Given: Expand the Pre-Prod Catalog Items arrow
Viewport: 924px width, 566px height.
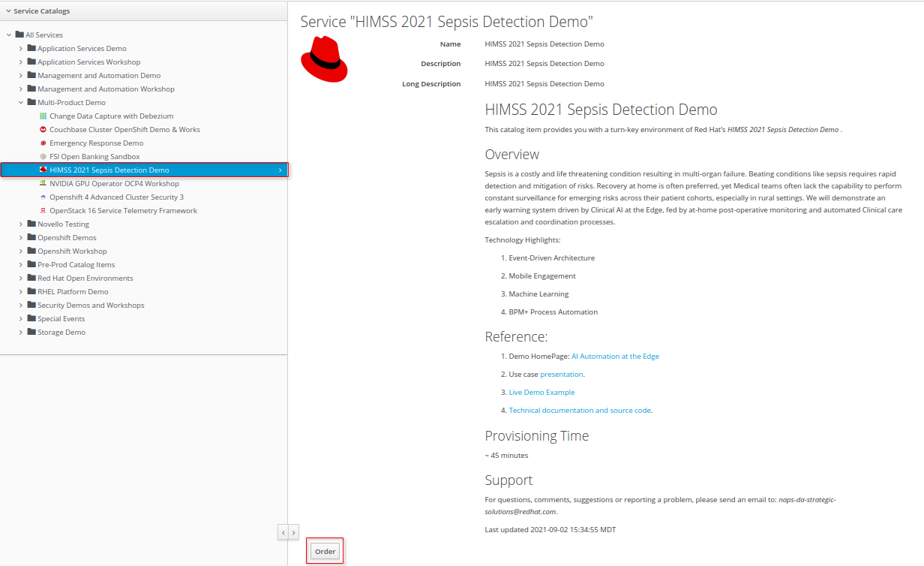Looking at the screenshot, I should pyautogui.click(x=21, y=265).
